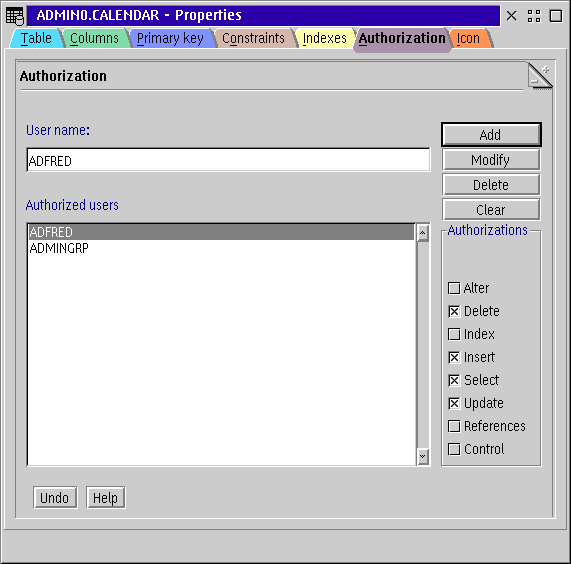Go to the Indexes tab
This screenshot has height=564, width=571.
coord(324,38)
